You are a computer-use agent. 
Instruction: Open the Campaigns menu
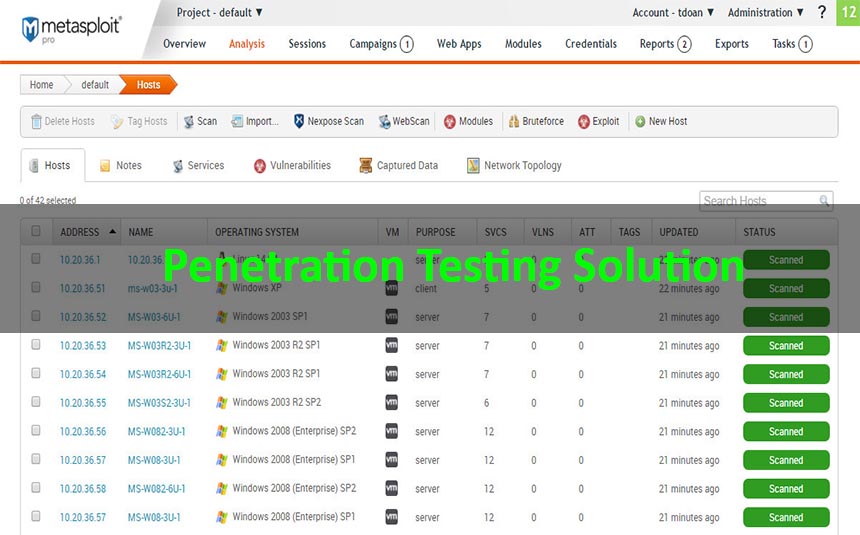pyautogui.click(x=381, y=44)
